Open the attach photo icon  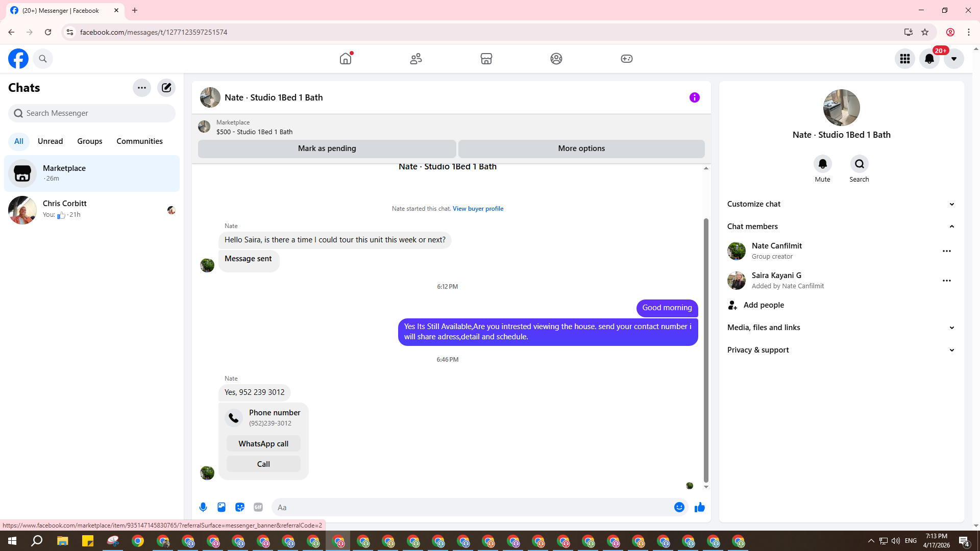(x=222, y=507)
